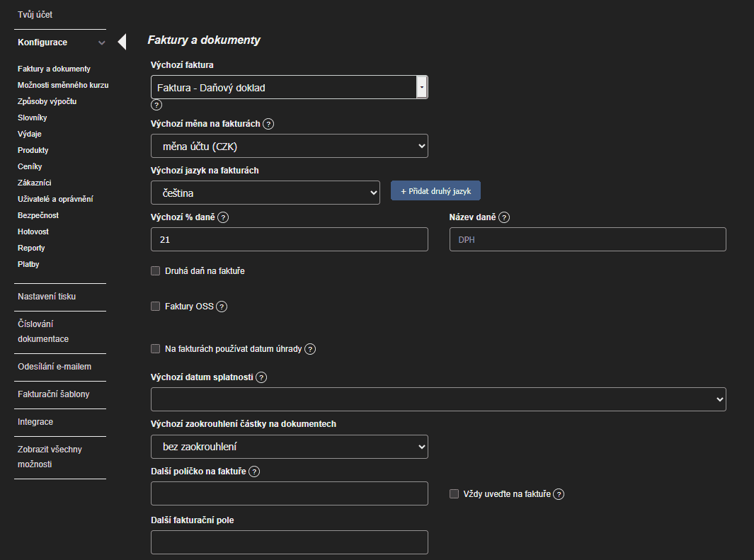Click Přidat druhý jazyk button
Viewport: 754px width, 560px height.
click(435, 191)
